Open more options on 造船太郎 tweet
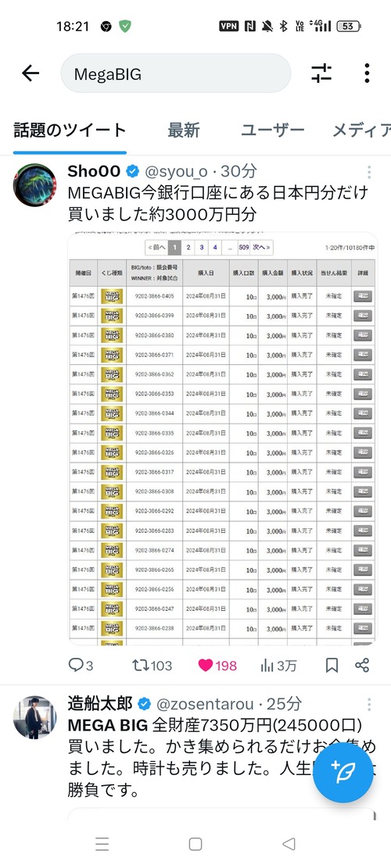Viewport: 391px width, 868px height. (x=369, y=704)
